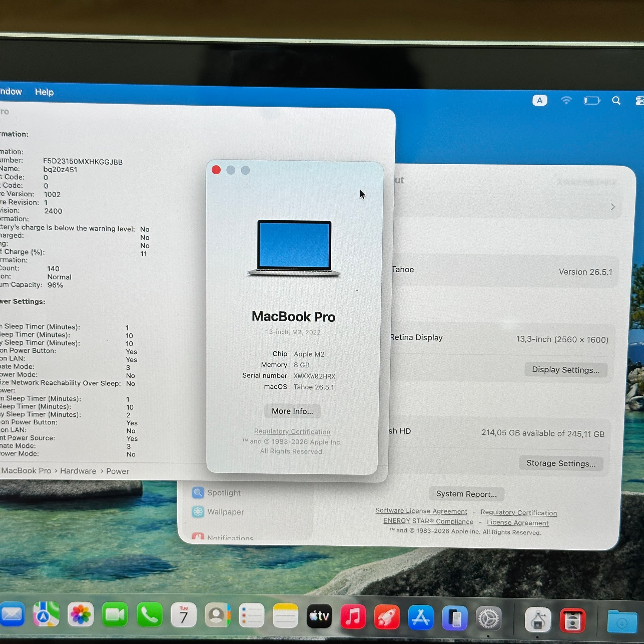Check the battery icon in menu bar
This screenshot has width=644, height=644.
[x=592, y=100]
